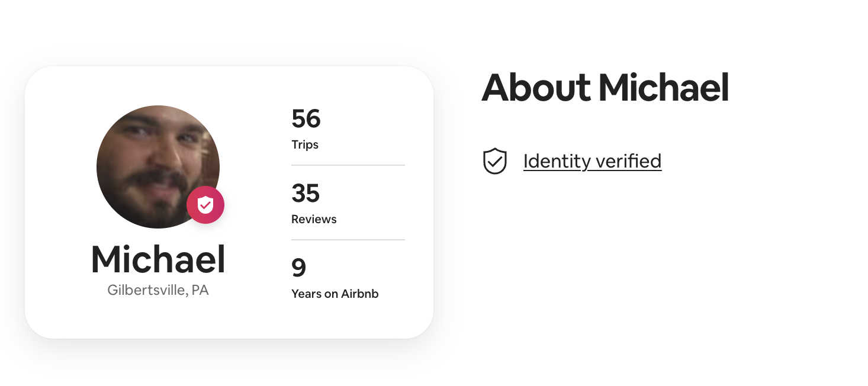Click the word About in the heading
This screenshot has height=386, width=868.
[x=536, y=88]
